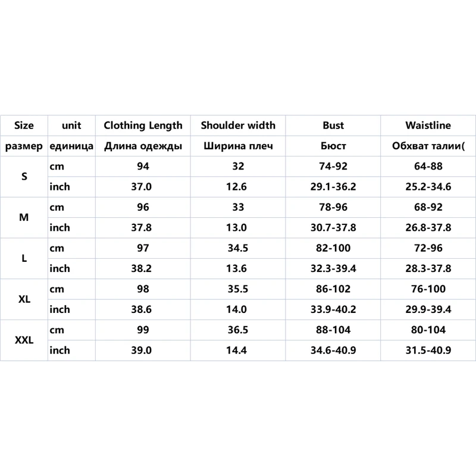Click the XL size label
This screenshot has height=476, width=476.
point(24,299)
